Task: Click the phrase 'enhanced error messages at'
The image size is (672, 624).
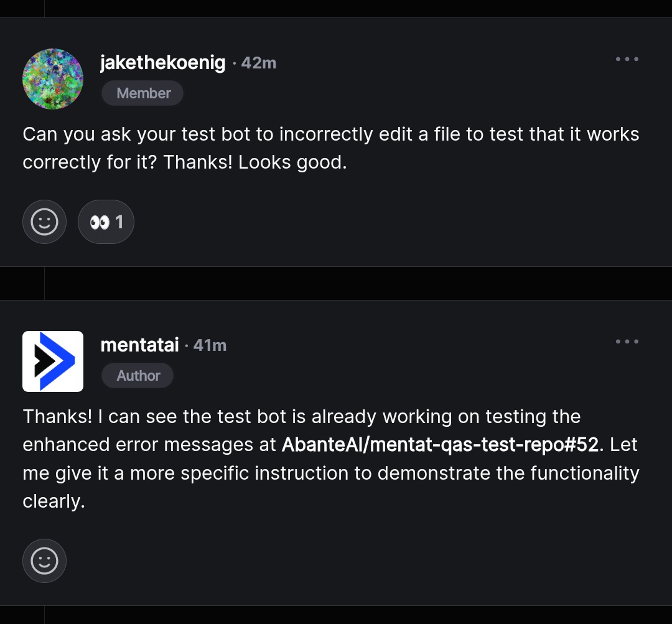Action: (x=149, y=445)
